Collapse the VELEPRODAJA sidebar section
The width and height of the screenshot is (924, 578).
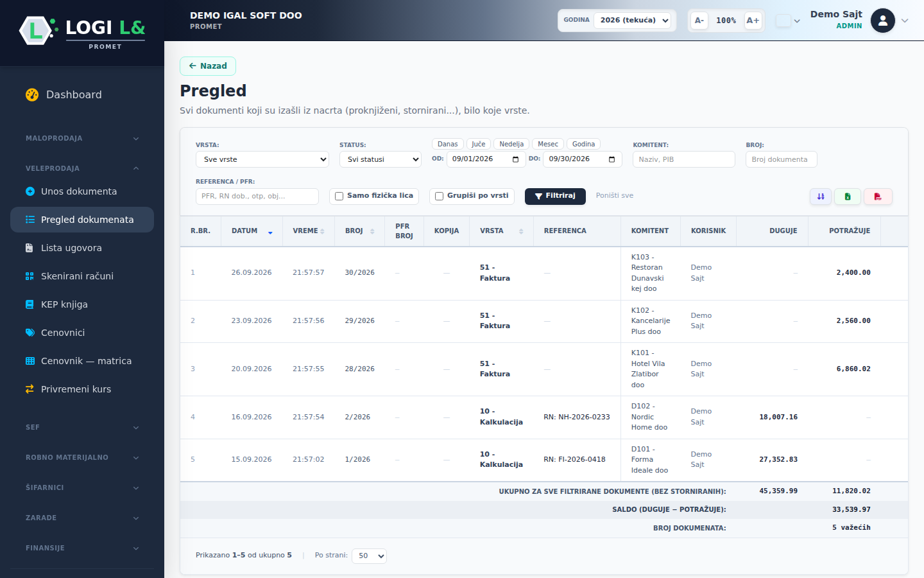tap(82, 168)
